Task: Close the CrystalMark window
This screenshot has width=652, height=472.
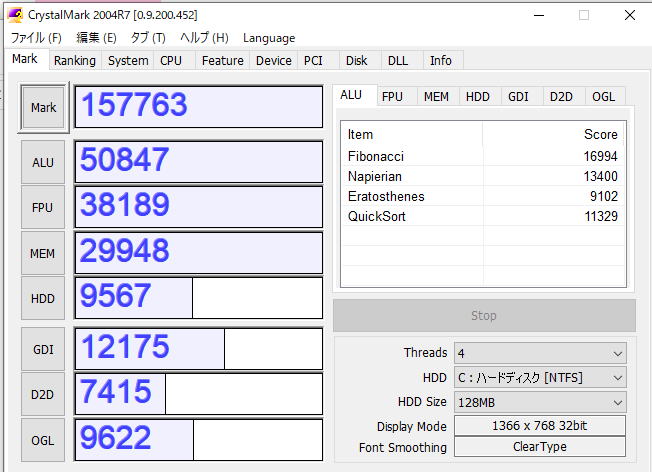Action: pos(630,15)
